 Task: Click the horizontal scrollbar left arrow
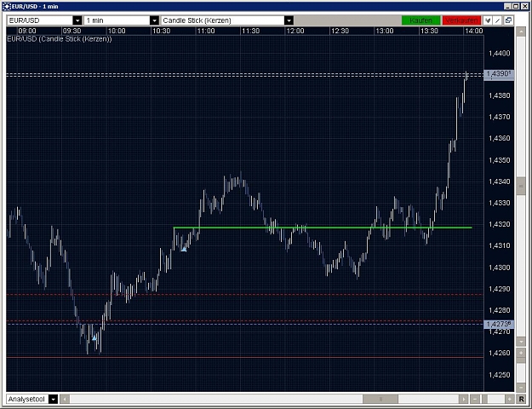pos(65,399)
